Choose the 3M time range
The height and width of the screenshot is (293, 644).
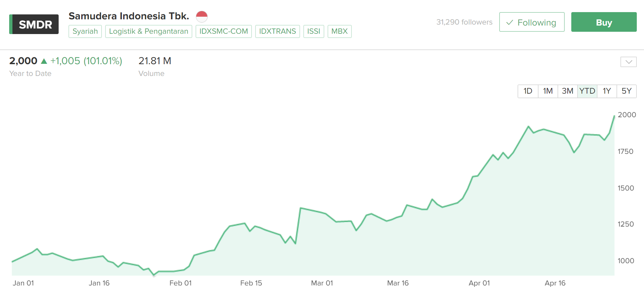coord(567,91)
